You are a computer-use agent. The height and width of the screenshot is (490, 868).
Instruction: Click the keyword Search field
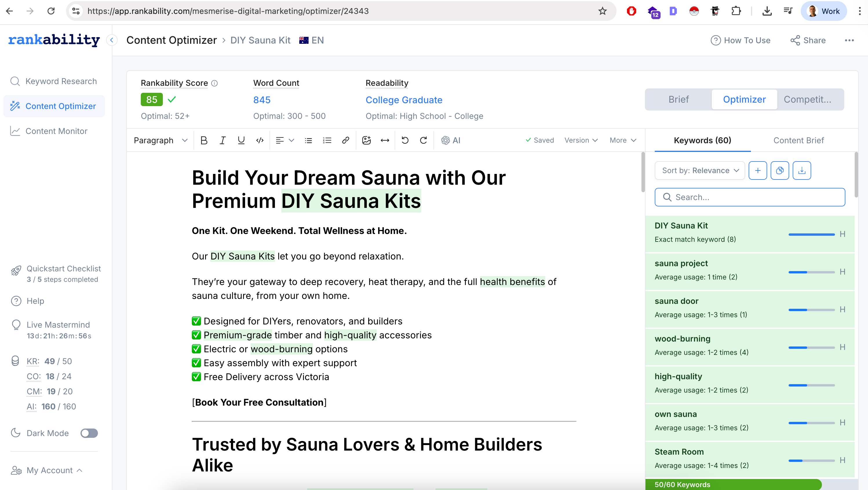pos(750,197)
